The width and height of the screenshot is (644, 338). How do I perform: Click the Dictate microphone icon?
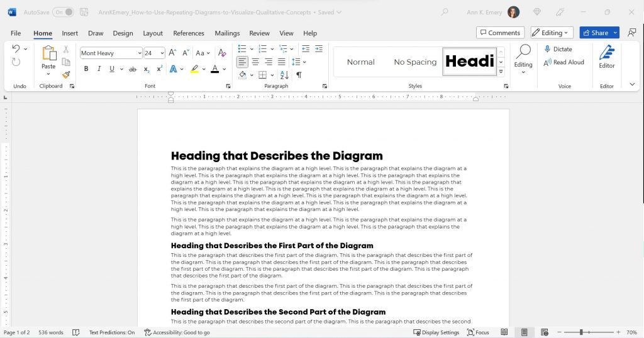(547, 49)
